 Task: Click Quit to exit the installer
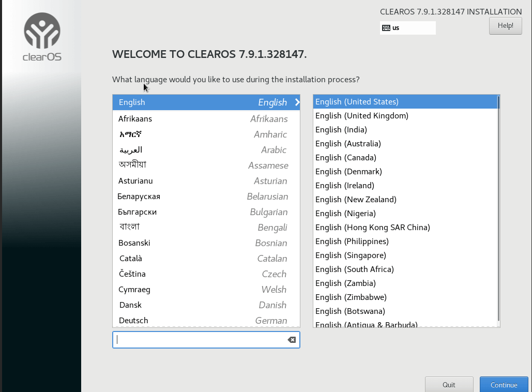point(448,384)
